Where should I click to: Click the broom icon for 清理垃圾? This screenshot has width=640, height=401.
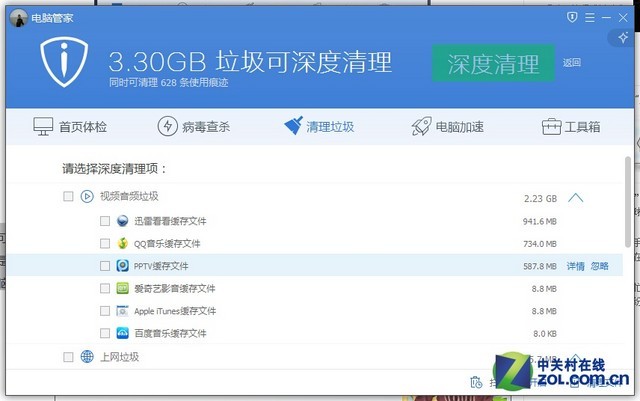click(293, 127)
